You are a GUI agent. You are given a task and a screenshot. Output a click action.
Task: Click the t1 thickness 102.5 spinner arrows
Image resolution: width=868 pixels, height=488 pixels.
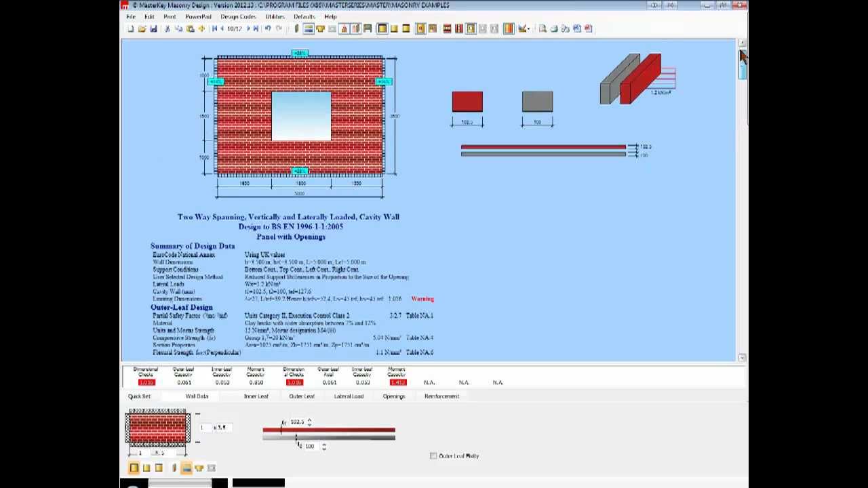[x=309, y=422]
